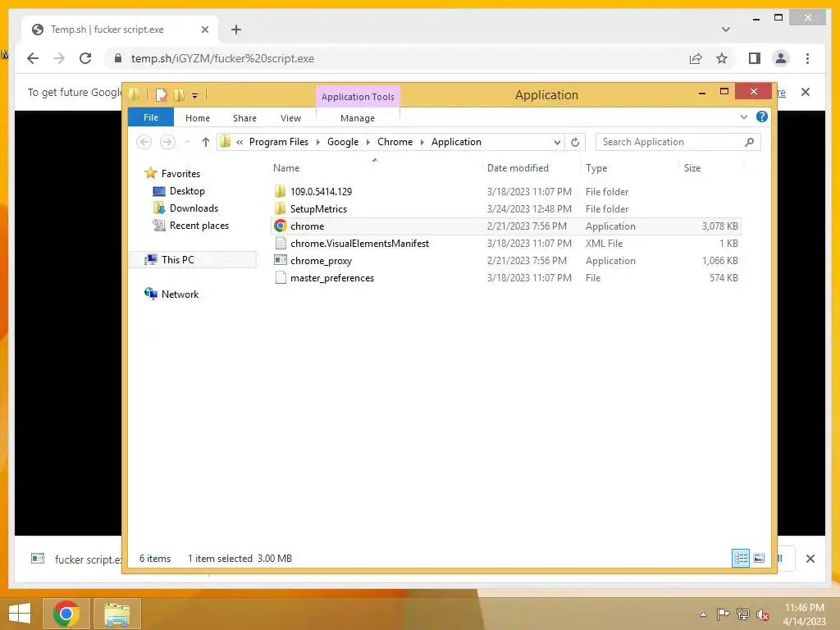Viewport: 840px width, 630px height.
Task: Click the File Explorer taskbar icon
Action: tap(116, 614)
